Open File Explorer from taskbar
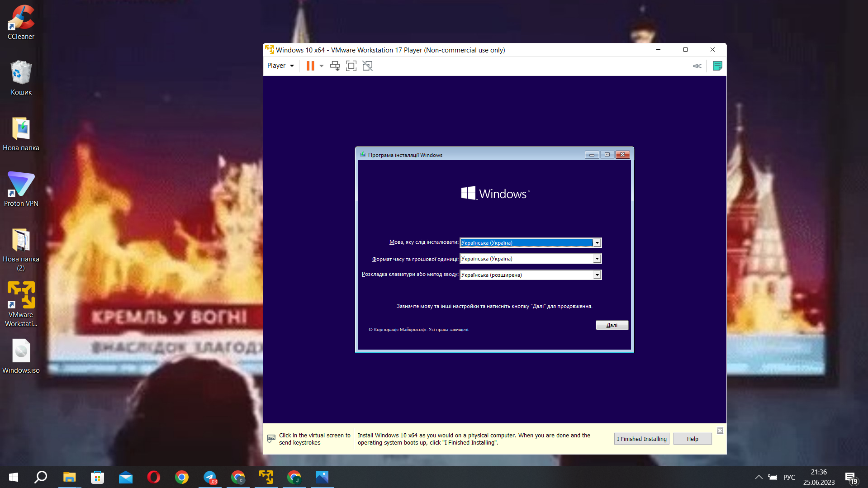This screenshot has width=868, height=488. tap(69, 477)
